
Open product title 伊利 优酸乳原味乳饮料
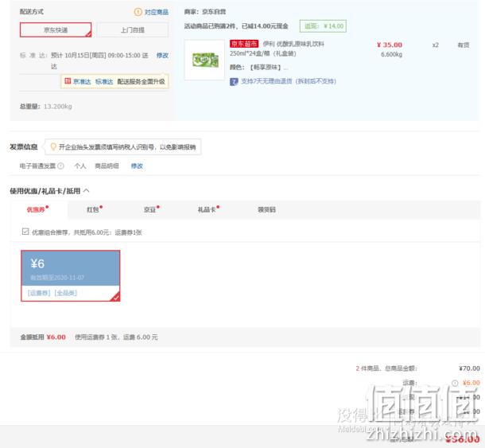coord(293,44)
